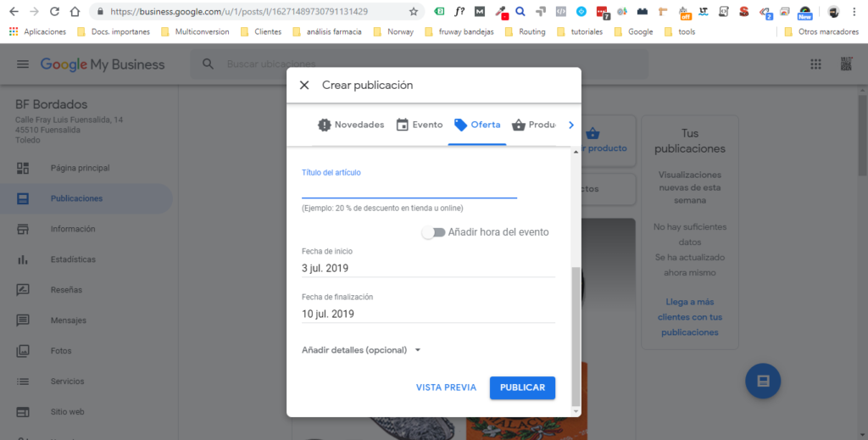Click the extension icon with off badge
Viewport: 868px width, 440px height.
pos(684,13)
